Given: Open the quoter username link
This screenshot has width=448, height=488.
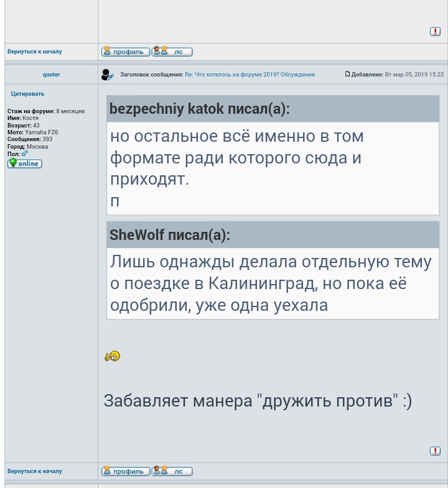Looking at the screenshot, I should pyautogui.click(x=51, y=75).
